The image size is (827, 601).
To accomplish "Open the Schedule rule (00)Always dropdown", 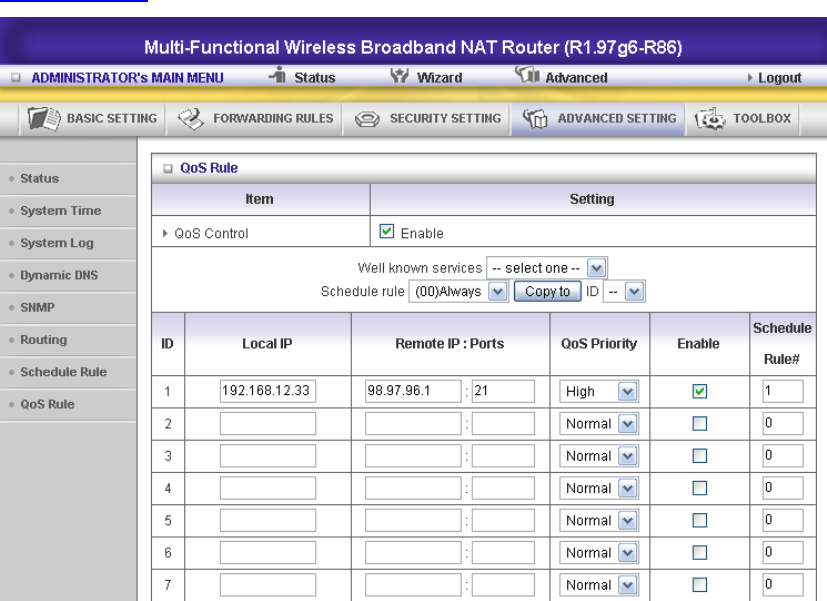I will pos(458,292).
